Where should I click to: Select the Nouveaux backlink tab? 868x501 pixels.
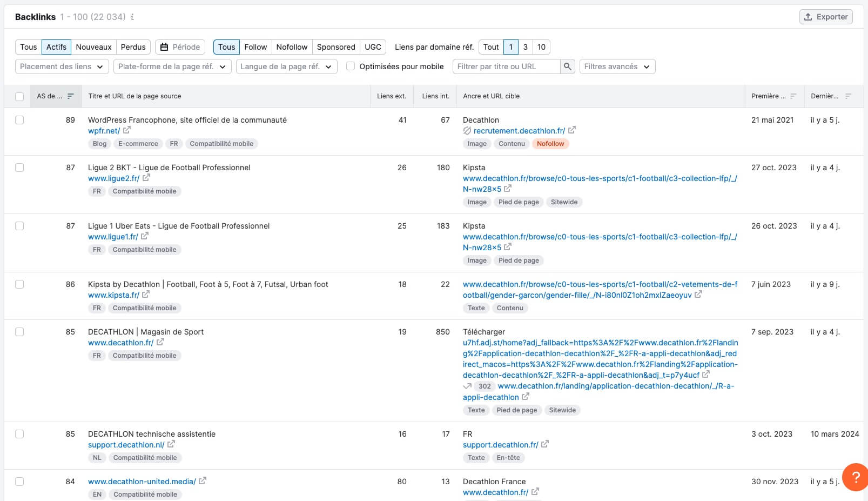(93, 47)
